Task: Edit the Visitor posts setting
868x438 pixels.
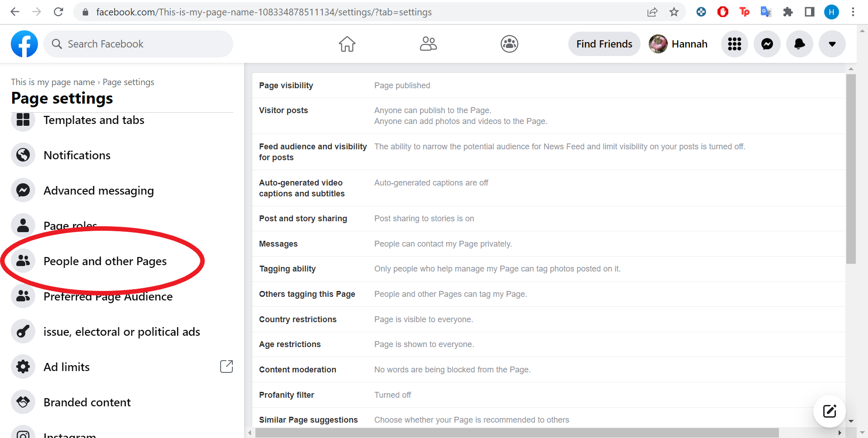Action: coord(548,116)
